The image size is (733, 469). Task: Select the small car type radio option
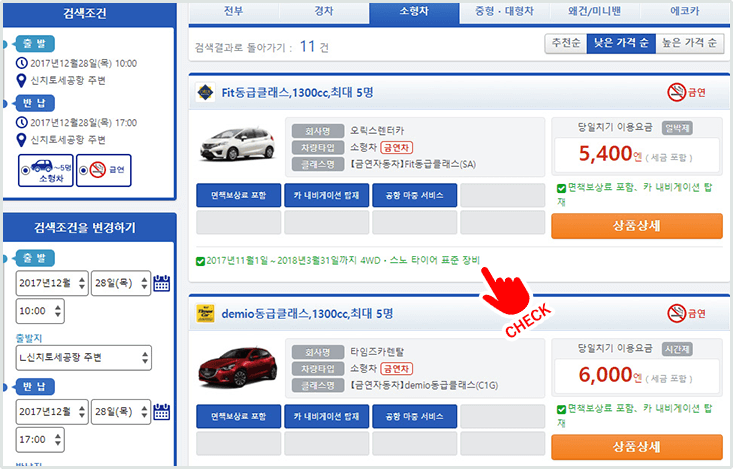tap(46, 169)
